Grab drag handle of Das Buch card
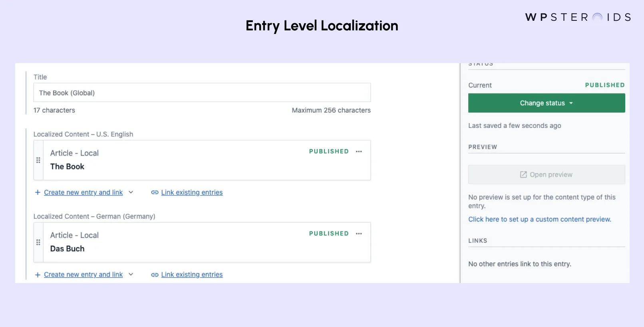 tap(38, 242)
